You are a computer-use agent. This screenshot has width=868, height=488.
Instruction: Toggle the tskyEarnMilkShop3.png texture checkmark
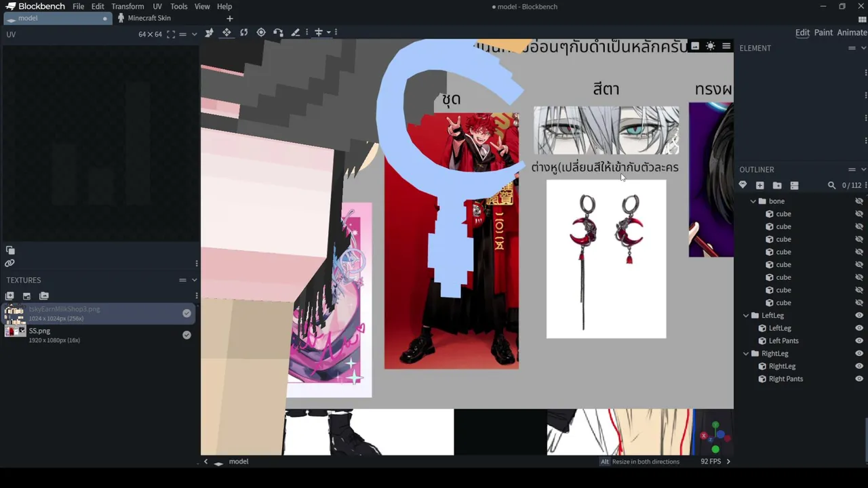186,313
